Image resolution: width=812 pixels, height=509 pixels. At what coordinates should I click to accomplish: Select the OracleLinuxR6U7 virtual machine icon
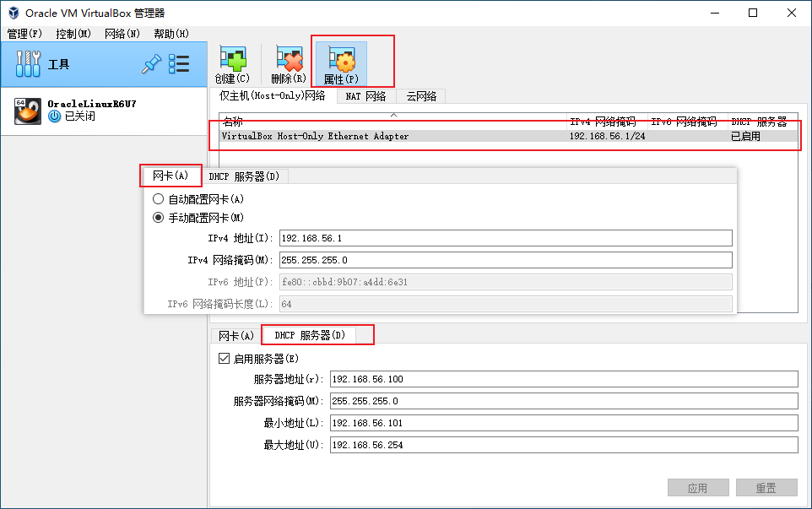click(28, 111)
